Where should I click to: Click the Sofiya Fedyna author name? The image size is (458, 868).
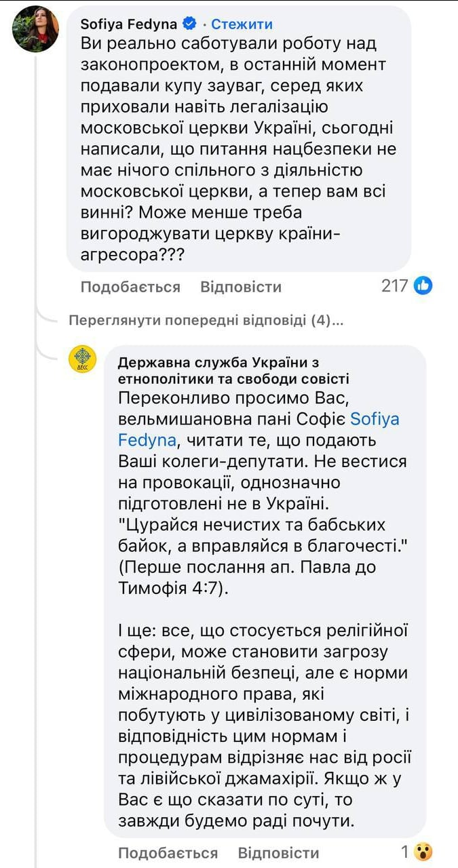(x=128, y=24)
